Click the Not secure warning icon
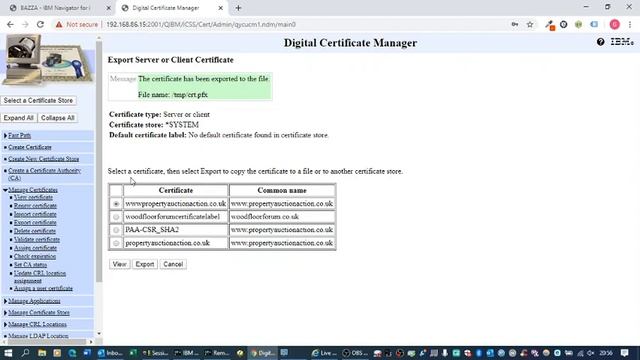The height and width of the screenshot is (360, 640). [59, 24]
